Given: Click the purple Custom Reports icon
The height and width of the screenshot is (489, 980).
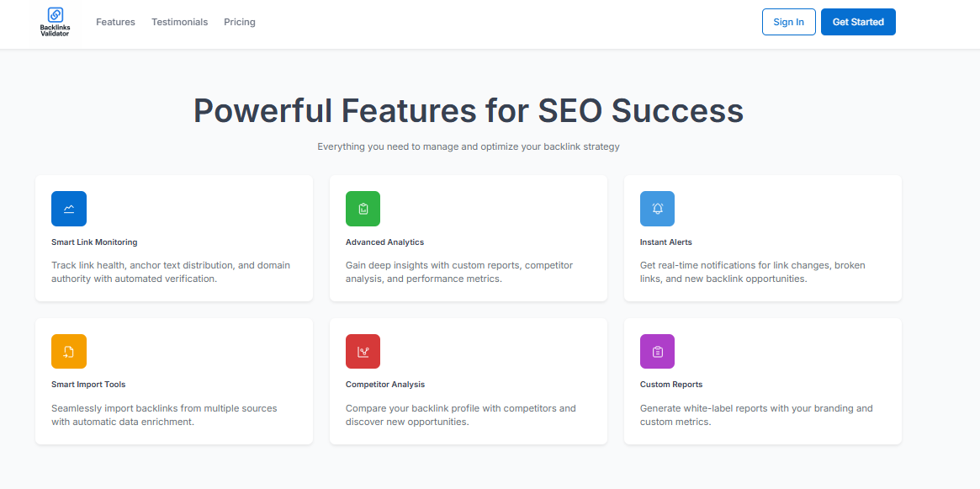Looking at the screenshot, I should [657, 351].
